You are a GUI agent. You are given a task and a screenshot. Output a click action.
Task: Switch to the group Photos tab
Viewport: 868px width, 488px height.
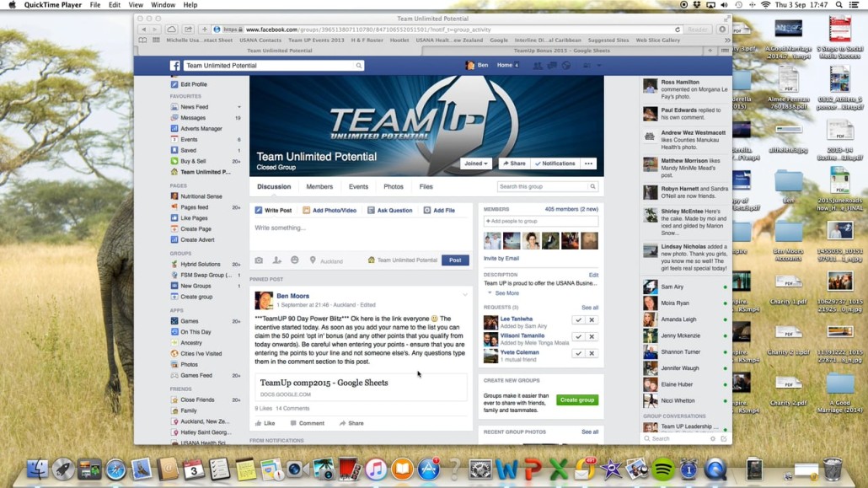(394, 186)
